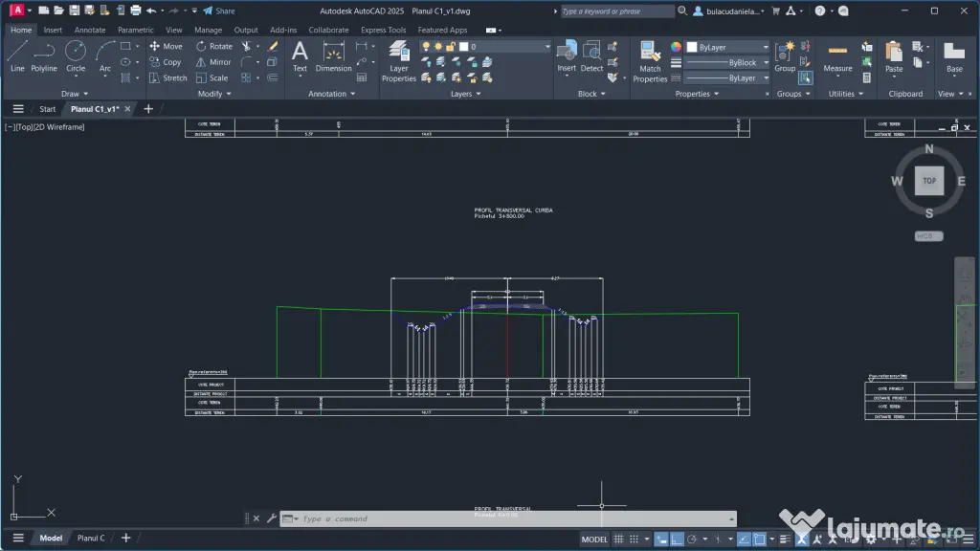The width and height of the screenshot is (980, 551).
Task: Insert a table from Annotation panel
Action: coord(362,77)
